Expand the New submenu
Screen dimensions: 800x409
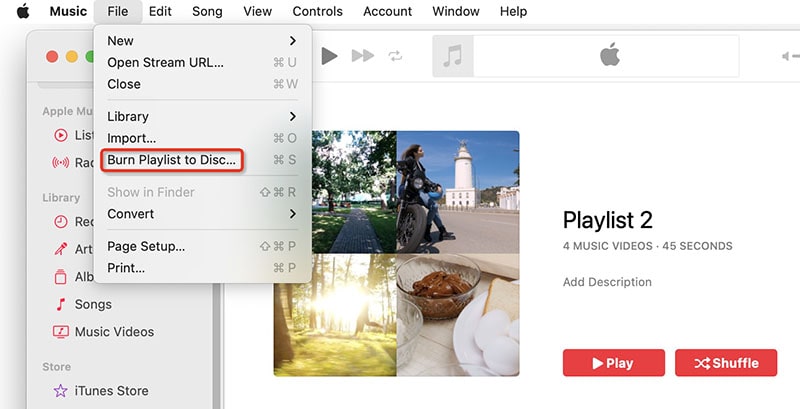203,41
